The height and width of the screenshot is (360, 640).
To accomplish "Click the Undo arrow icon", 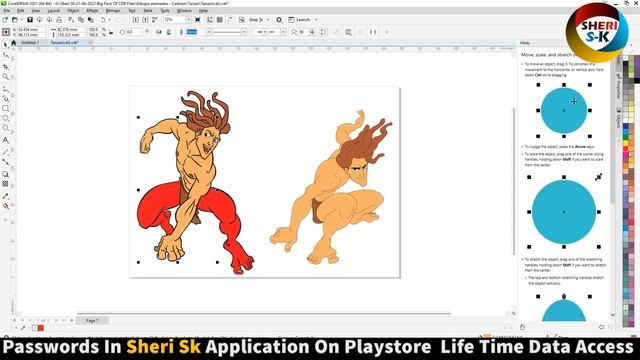I will point(103,20).
